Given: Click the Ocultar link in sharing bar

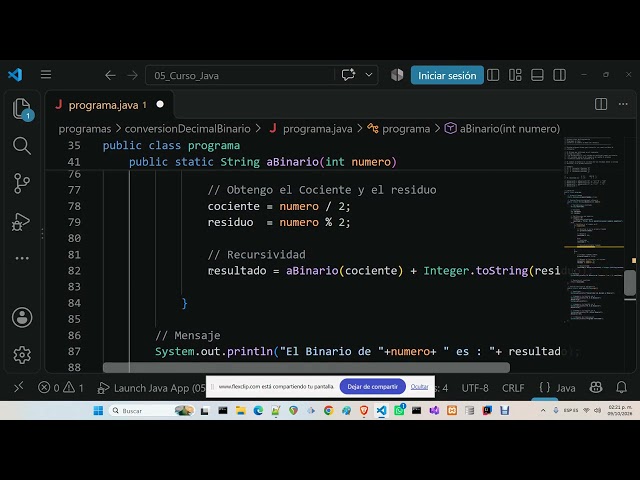Looking at the screenshot, I should coord(419,387).
